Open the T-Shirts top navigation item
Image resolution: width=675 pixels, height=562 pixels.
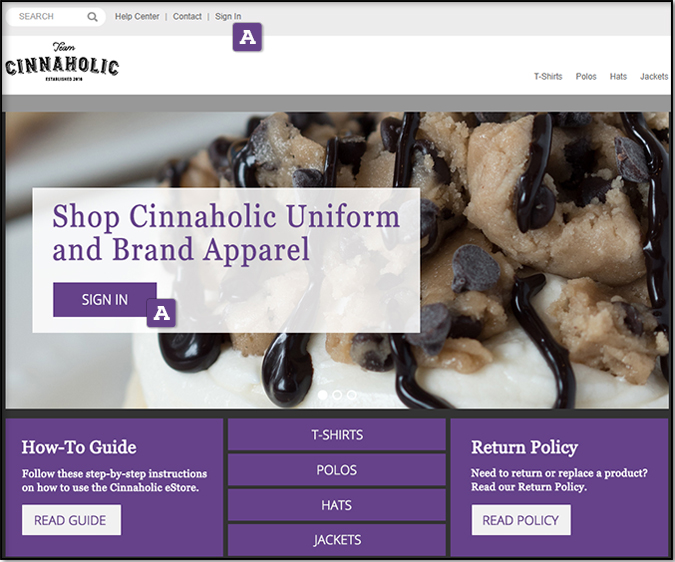click(548, 77)
